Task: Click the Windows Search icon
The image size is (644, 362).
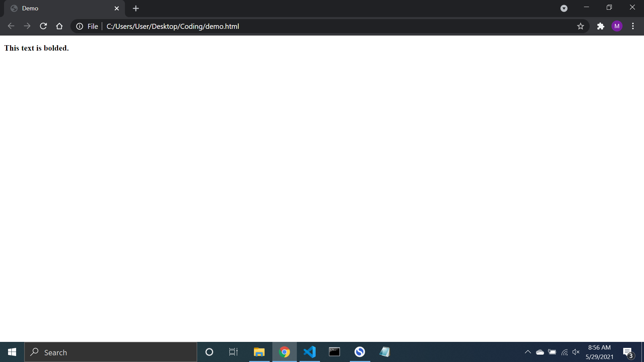Action: (x=35, y=352)
